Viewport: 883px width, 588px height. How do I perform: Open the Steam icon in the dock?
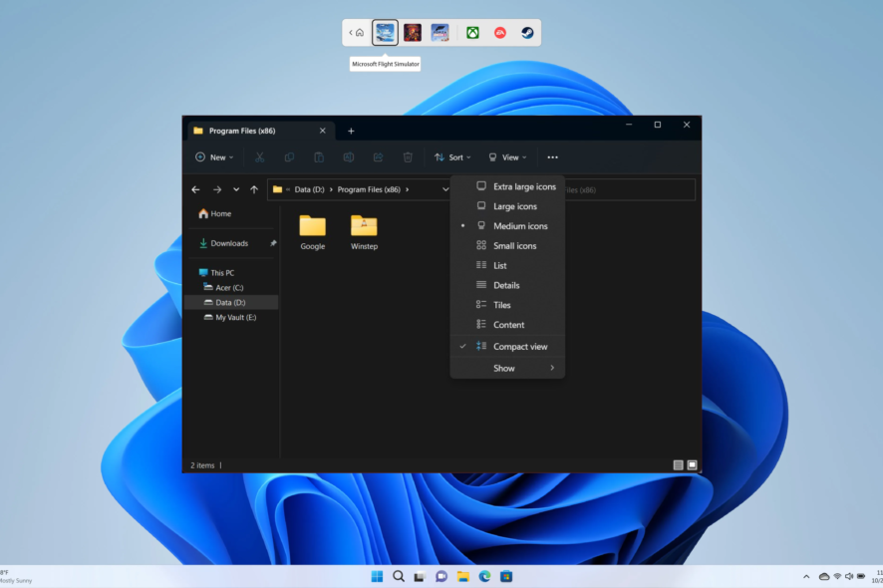[x=528, y=31]
